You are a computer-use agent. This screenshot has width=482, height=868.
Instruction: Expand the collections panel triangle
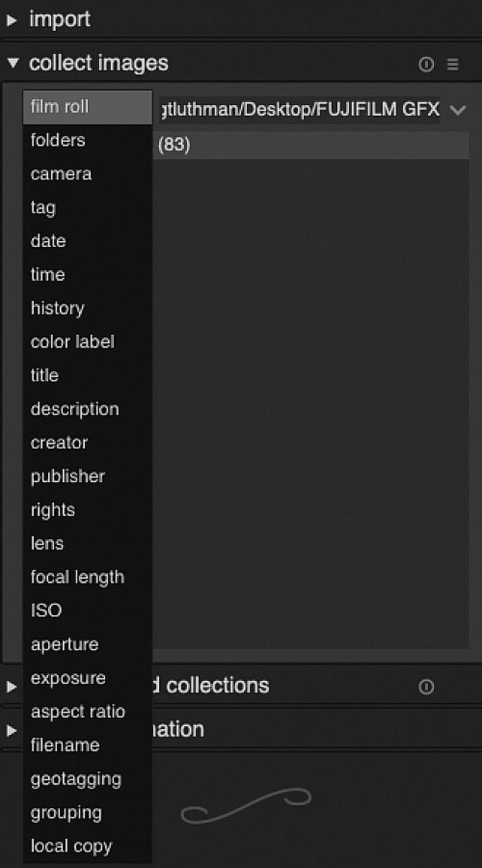(x=12, y=686)
